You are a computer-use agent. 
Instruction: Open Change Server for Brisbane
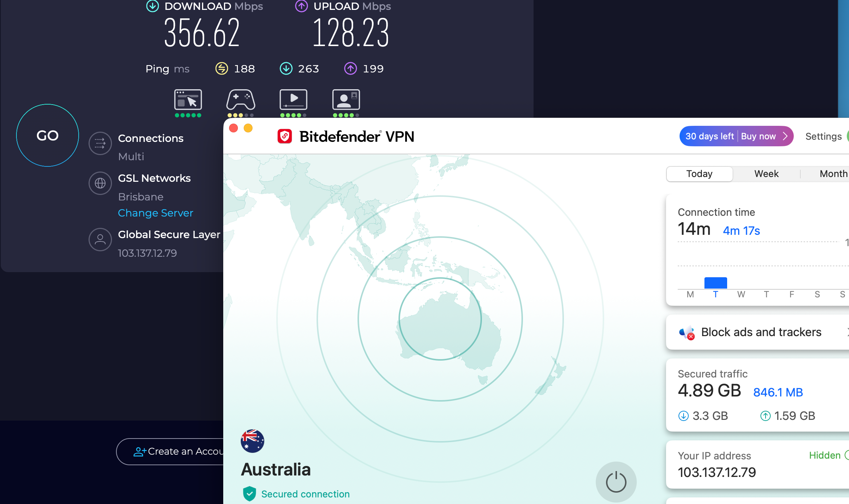155,213
